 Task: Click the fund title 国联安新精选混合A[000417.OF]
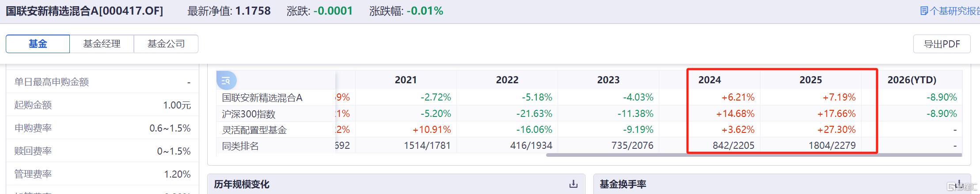(84, 11)
